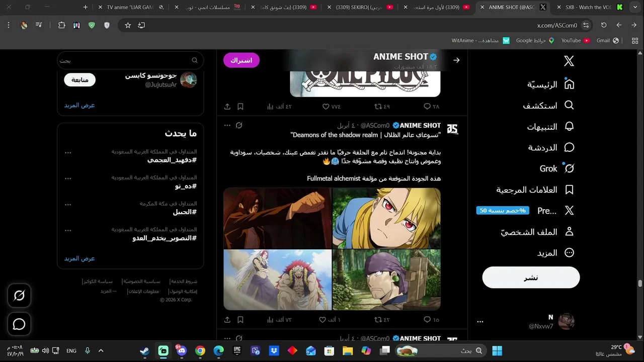Open Chrome three-dot menu
The image size is (644, 362).
tap(9, 25)
